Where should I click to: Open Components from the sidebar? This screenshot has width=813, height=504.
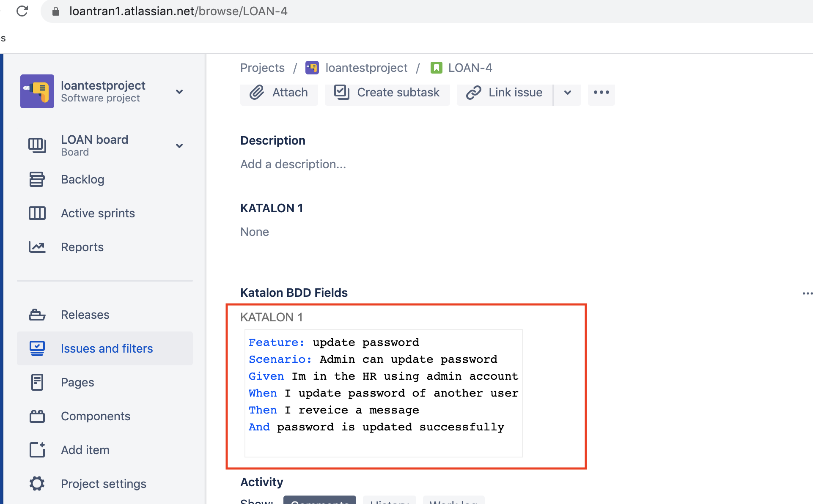point(96,416)
